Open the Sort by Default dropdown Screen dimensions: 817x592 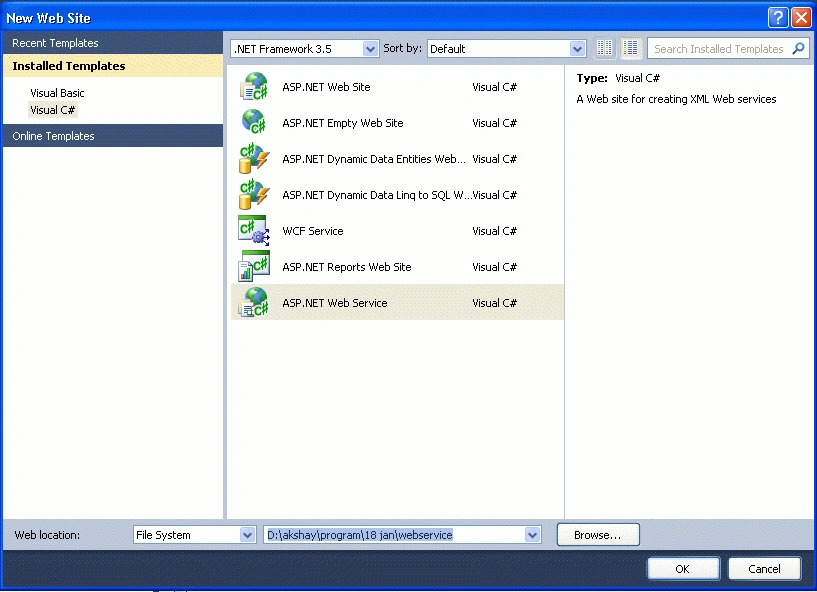coord(506,48)
